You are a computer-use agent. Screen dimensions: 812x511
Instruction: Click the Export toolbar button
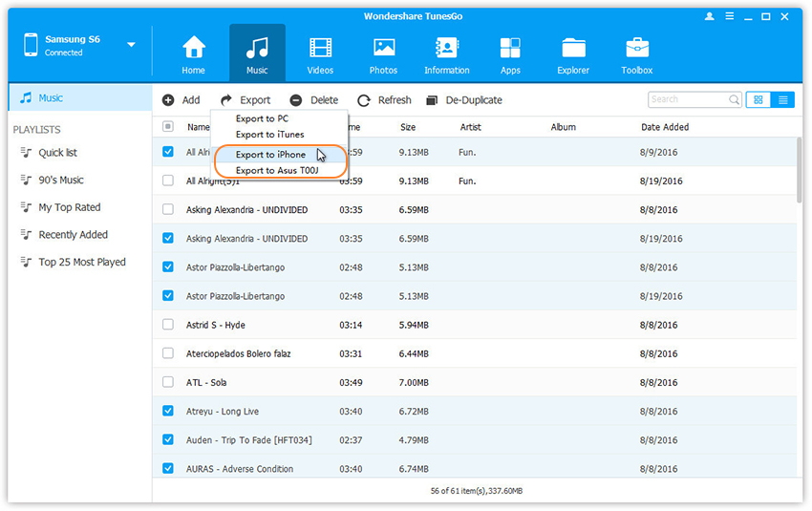pos(246,100)
